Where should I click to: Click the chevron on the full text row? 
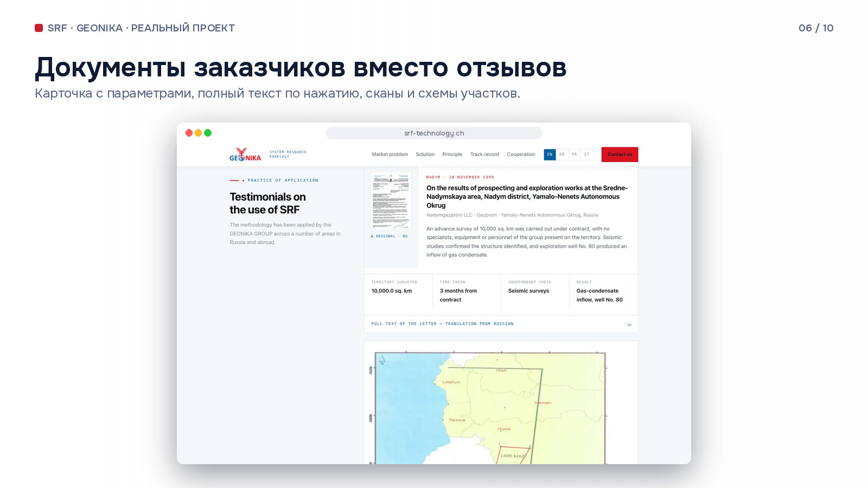pyautogui.click(x=629, y=325)
